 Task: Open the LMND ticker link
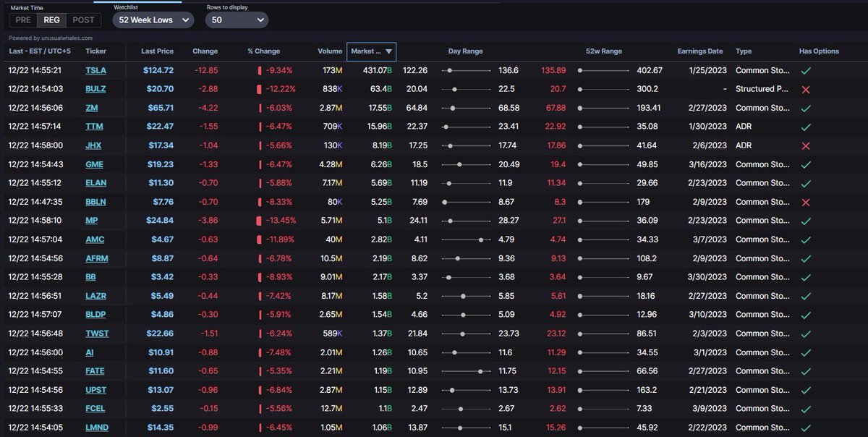pyautogui.click(x=96, y=427)
